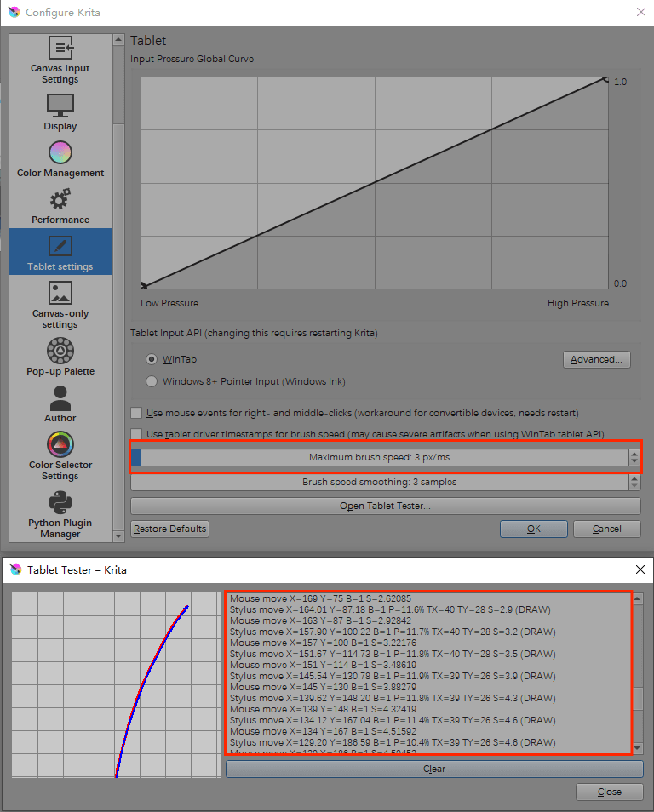Select the Author person icon
Image resolution: width=654 pixels, height=812 pixels.
pyautogui.click(x=60, y=398)
